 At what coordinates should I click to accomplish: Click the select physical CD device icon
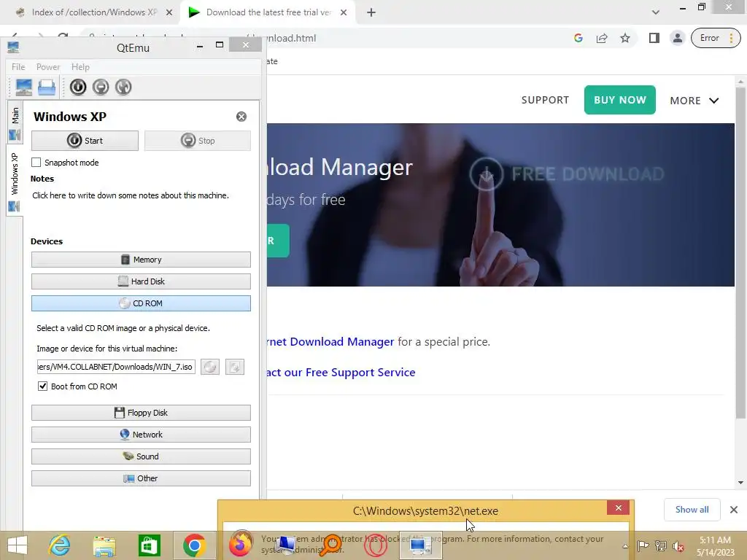click(210, 367)
